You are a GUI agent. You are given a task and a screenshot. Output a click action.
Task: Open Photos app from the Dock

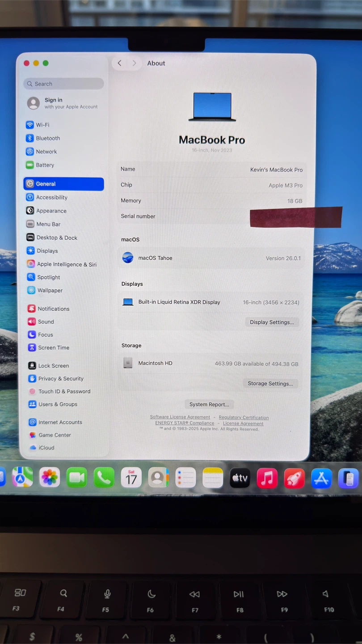coord(50,478)
